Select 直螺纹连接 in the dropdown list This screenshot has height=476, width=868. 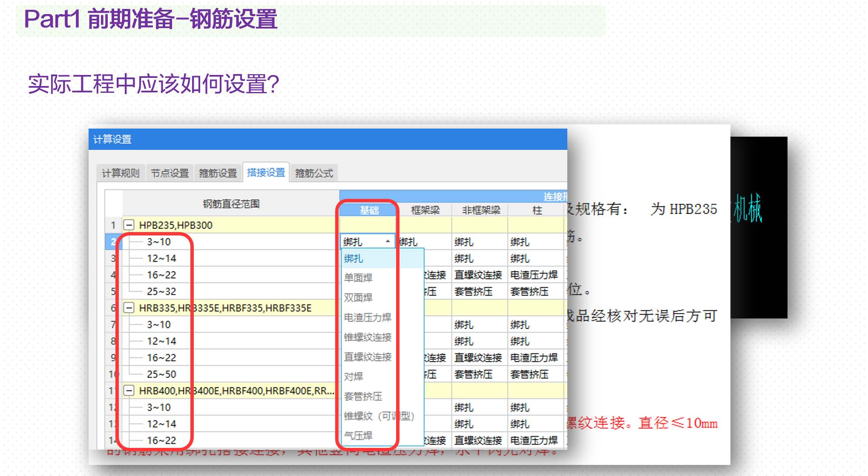click(368, 357)
